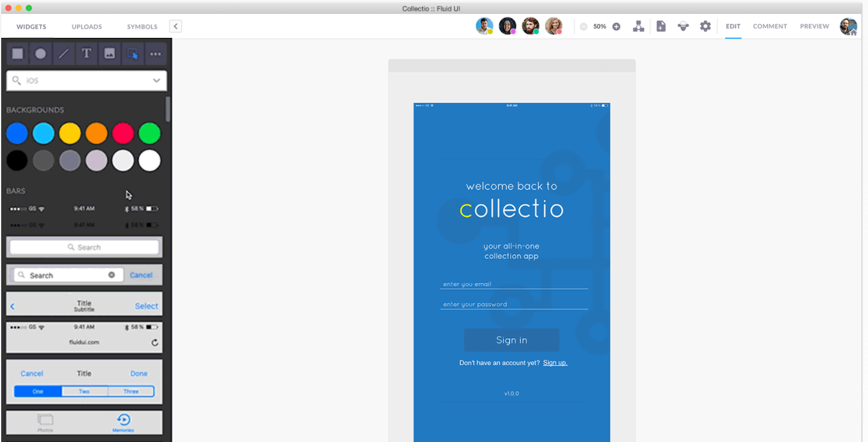Click the second collaborator avatar
Screen dimensions: 868x442
tap(507, 26)
